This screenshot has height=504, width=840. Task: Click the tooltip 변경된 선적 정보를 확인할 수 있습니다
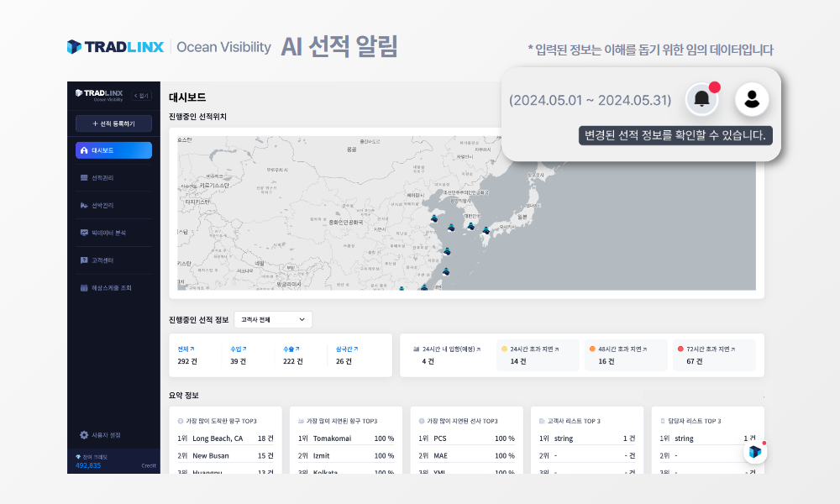[675, 135]
